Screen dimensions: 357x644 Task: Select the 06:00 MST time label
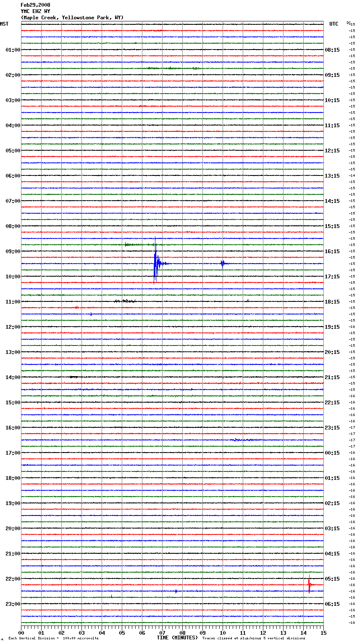13,176
